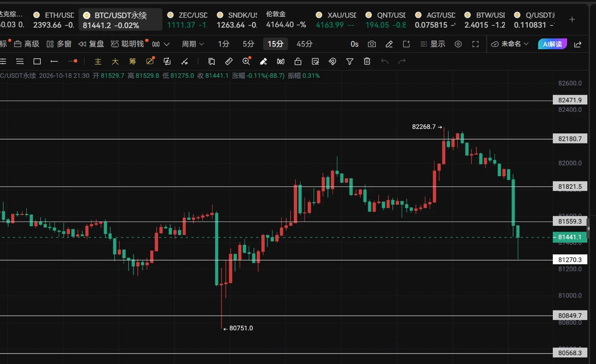Open the ruler measure tool
The image size is (596, 364).
229,61
